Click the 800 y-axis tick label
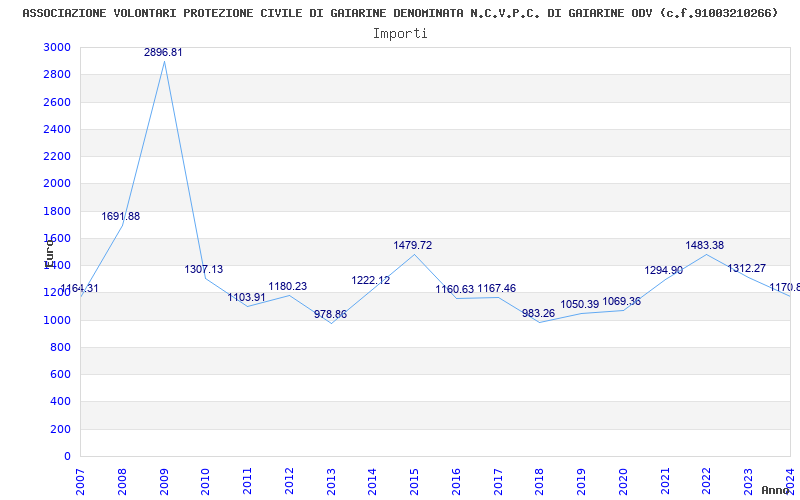 click(x=61, y=347)
